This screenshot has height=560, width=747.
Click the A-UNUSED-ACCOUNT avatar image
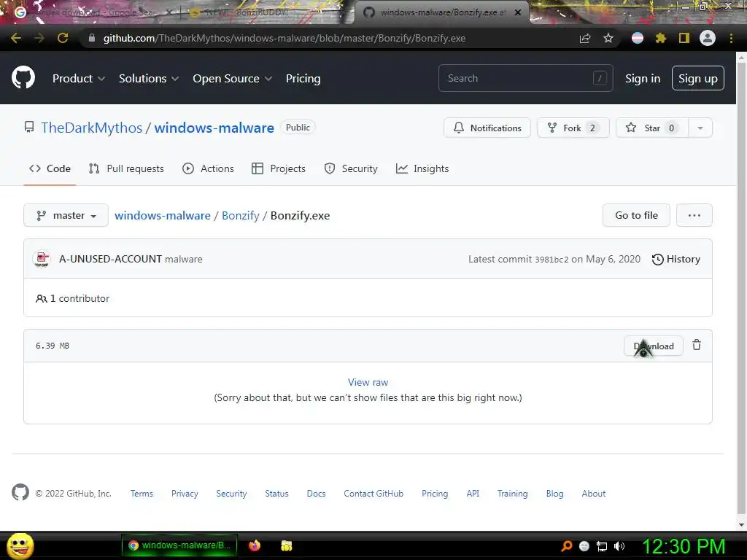click(42, 259)
